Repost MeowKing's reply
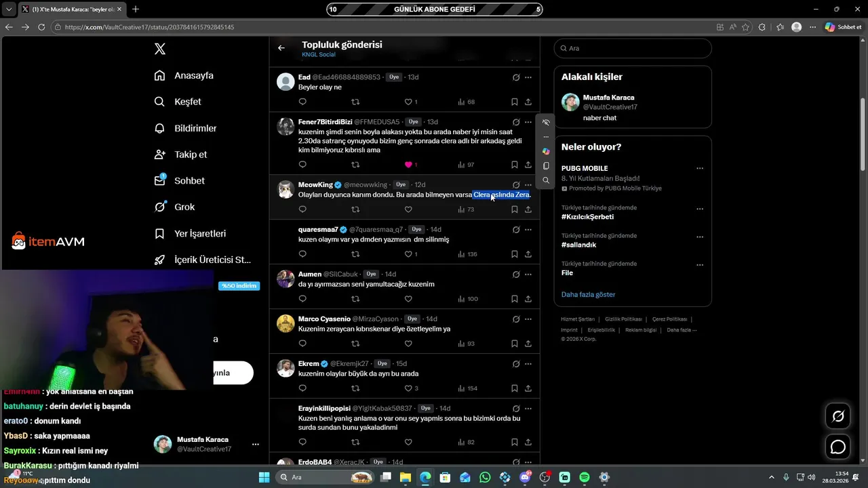Image resolution: width=868 pixels, height=488 pixels. 355,209
